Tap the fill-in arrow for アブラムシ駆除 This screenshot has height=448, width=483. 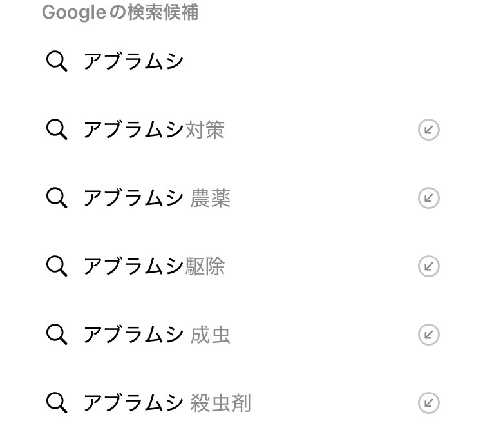point(428,266)
